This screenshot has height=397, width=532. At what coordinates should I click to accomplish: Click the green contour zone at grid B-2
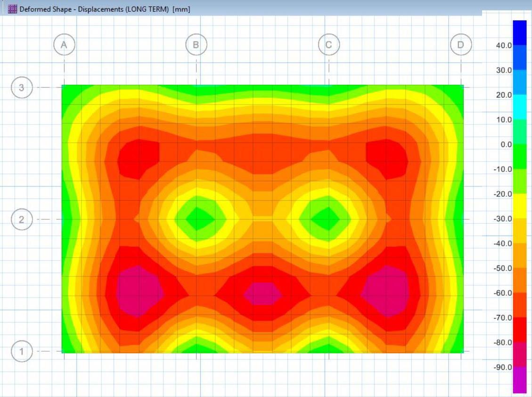coord(200,219)
